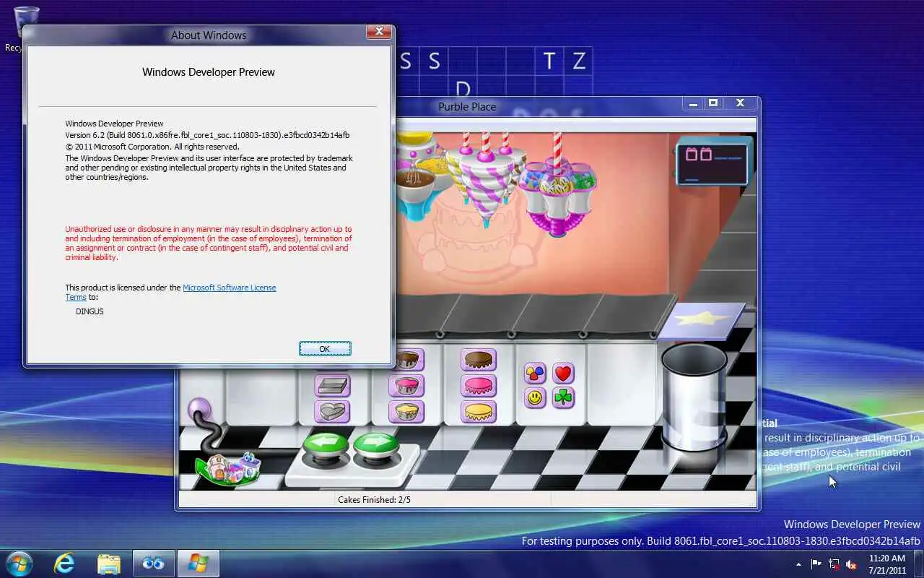Choose the yellow vanilla cake batter
The height and width of the screenshot is (578, 924).
coord(406,412)
